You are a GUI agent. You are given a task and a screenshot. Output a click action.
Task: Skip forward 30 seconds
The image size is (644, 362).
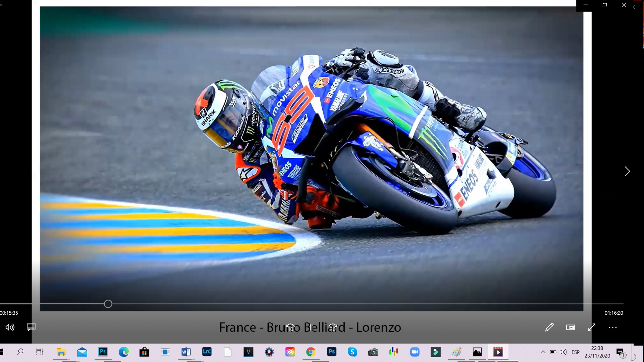(333, 328)
